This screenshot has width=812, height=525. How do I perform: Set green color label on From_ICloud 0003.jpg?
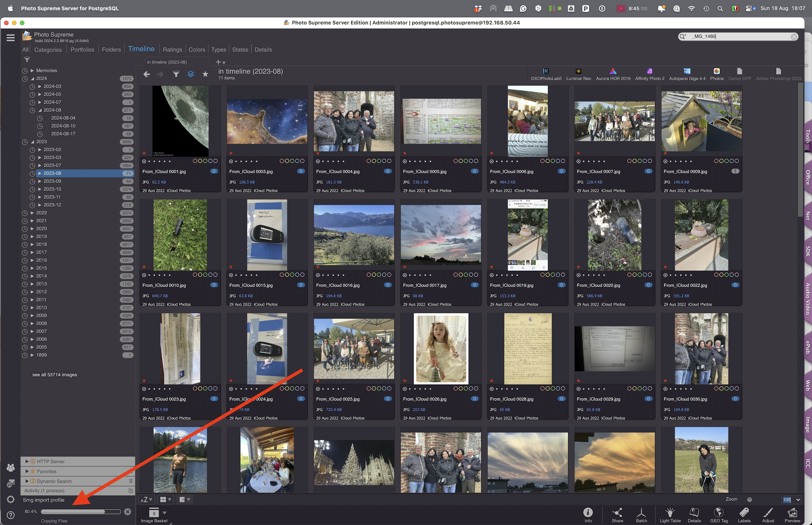pos(292,161)
